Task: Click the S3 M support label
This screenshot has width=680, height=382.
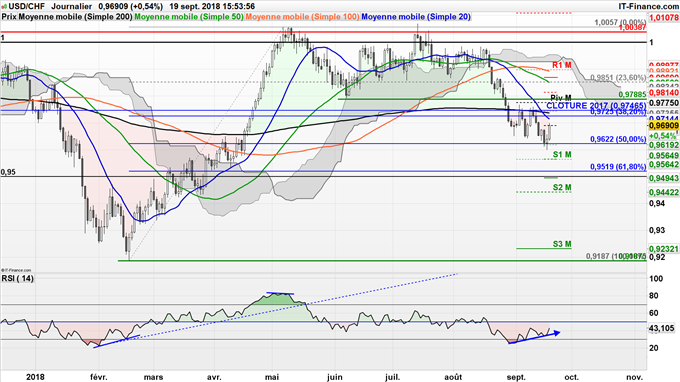Action: 562,244
